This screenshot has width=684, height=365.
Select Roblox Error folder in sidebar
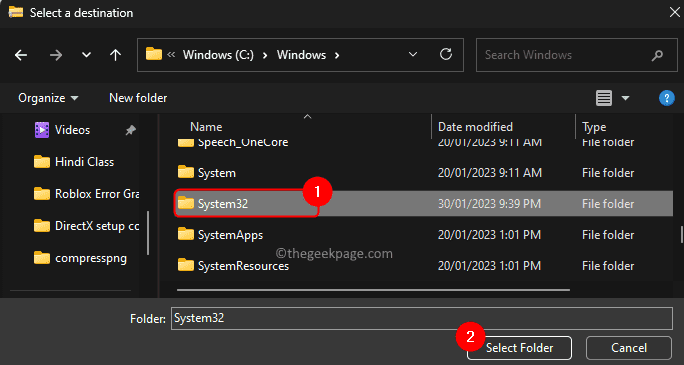coord(86,194)
